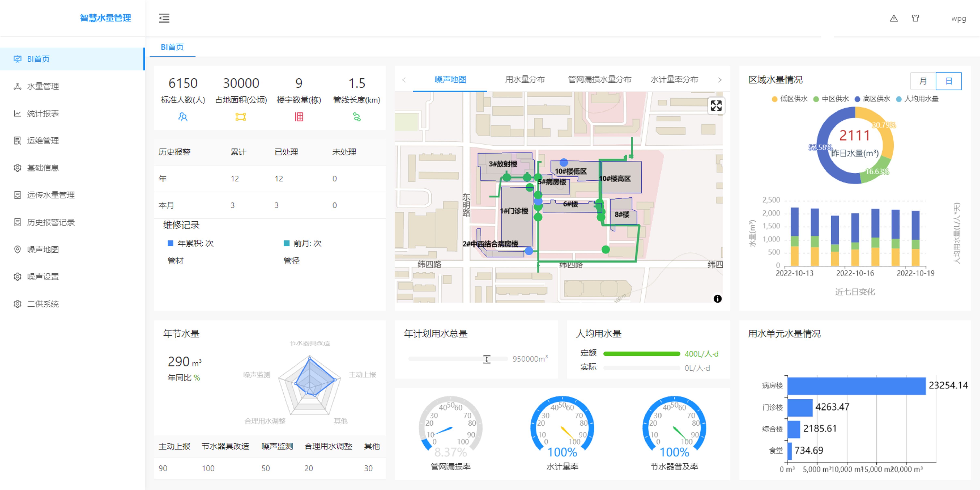980x490 pixels.
Task: Expand the map to fullscreen
Action: click(716, 106)
